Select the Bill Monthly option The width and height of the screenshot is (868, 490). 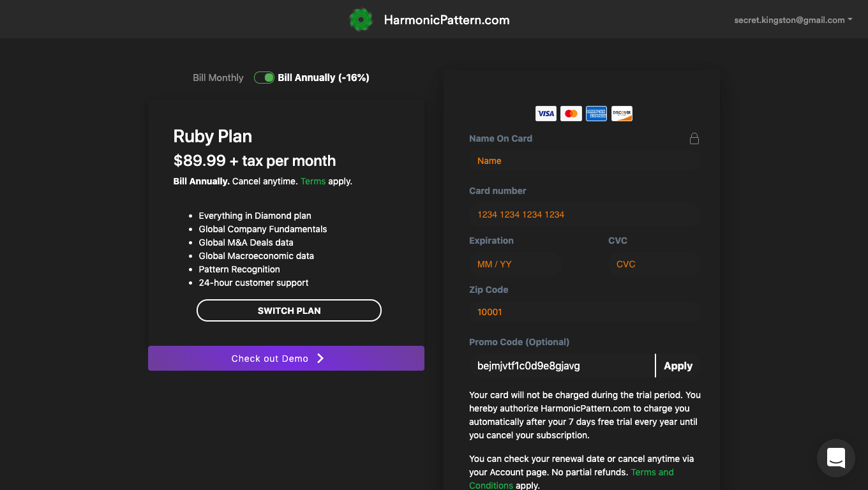218,78
